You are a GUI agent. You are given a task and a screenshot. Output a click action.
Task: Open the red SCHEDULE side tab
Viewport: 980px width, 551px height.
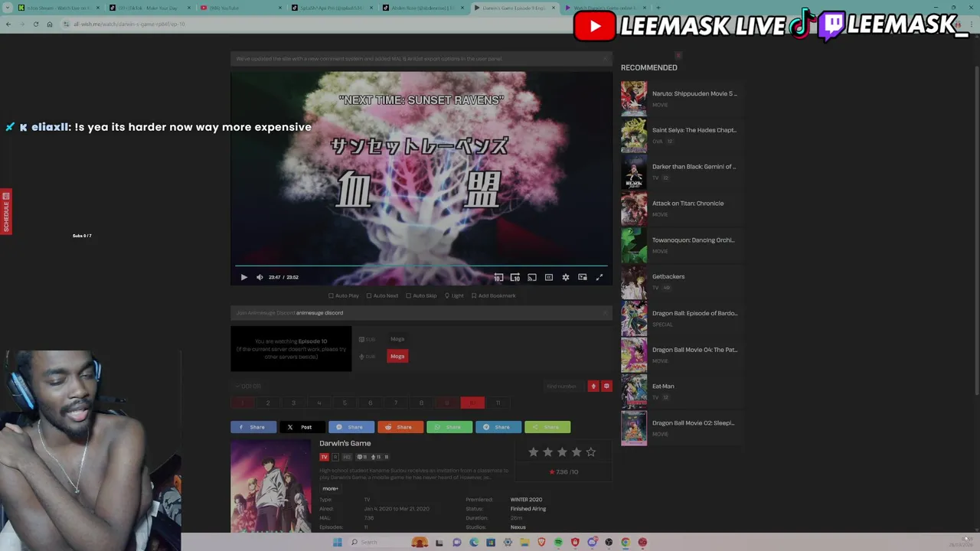click(x=5, y=212)
